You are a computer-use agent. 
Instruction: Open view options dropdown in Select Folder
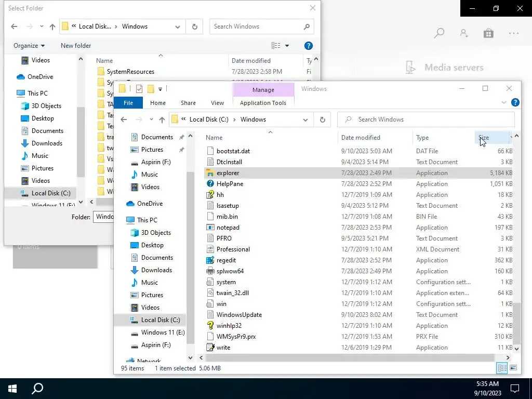(287, 46)
